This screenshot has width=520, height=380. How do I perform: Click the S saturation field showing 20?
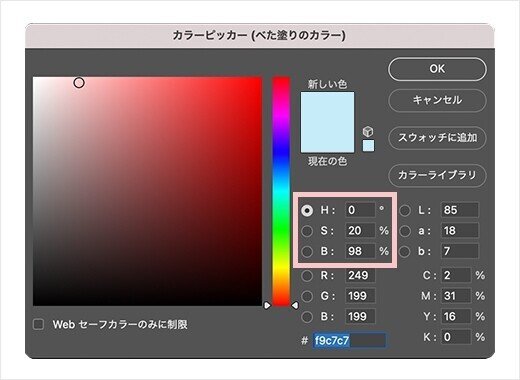click(360, 231)
